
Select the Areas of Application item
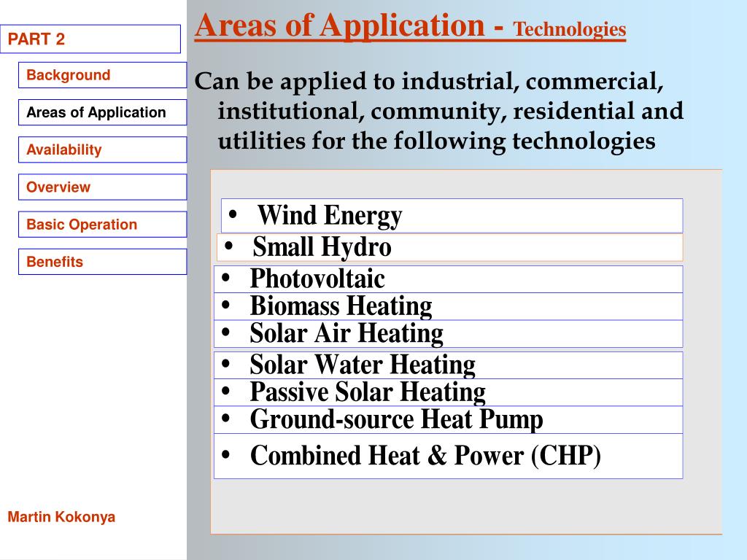point(102,112)
